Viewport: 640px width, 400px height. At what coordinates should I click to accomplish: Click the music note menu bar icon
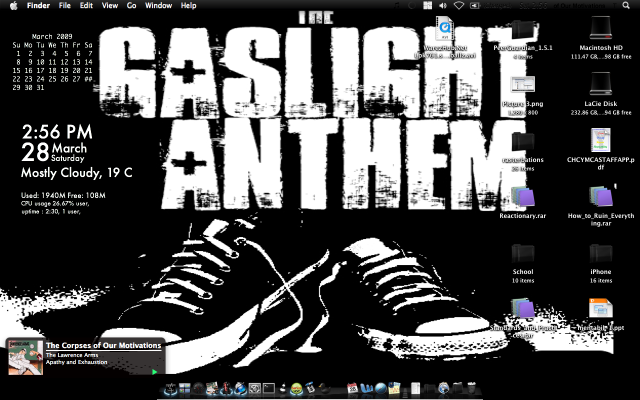click(397, 5)
